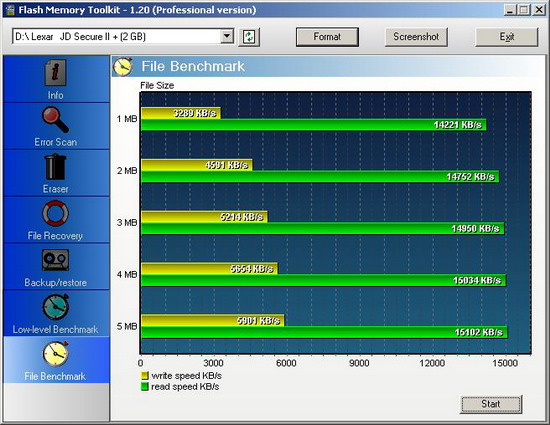Image resolution: width=550 pixels, height=425 pixels.
Task: Click the File Benchmark panel title text
Action: [193, 66]
